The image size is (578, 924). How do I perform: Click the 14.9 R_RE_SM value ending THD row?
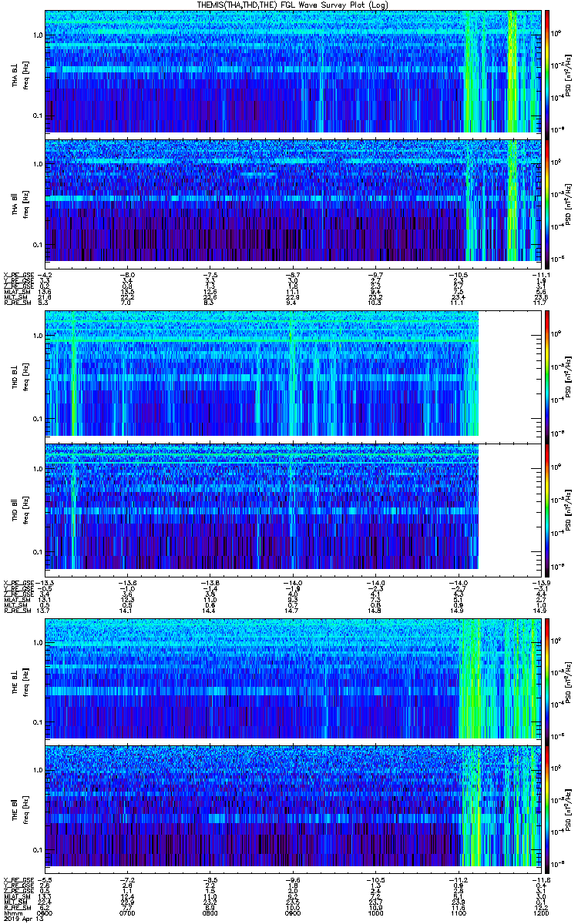[x=540, y=611]
